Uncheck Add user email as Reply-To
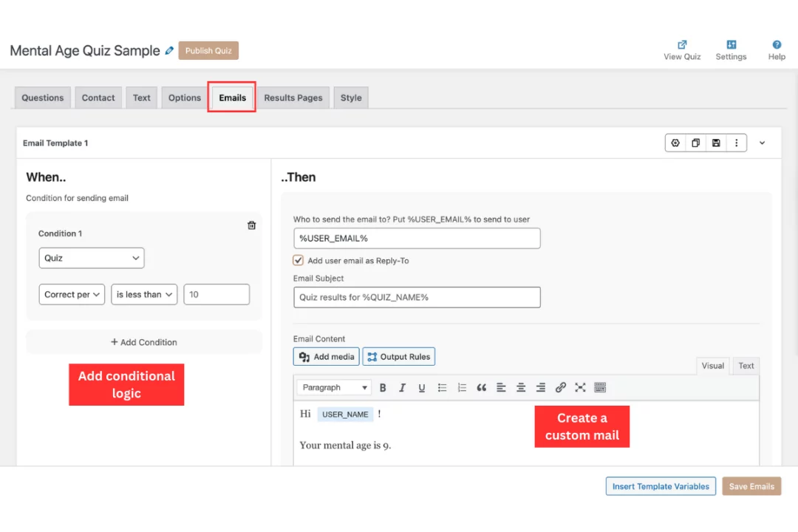This screenshot has height=532, width=798. 299,260
